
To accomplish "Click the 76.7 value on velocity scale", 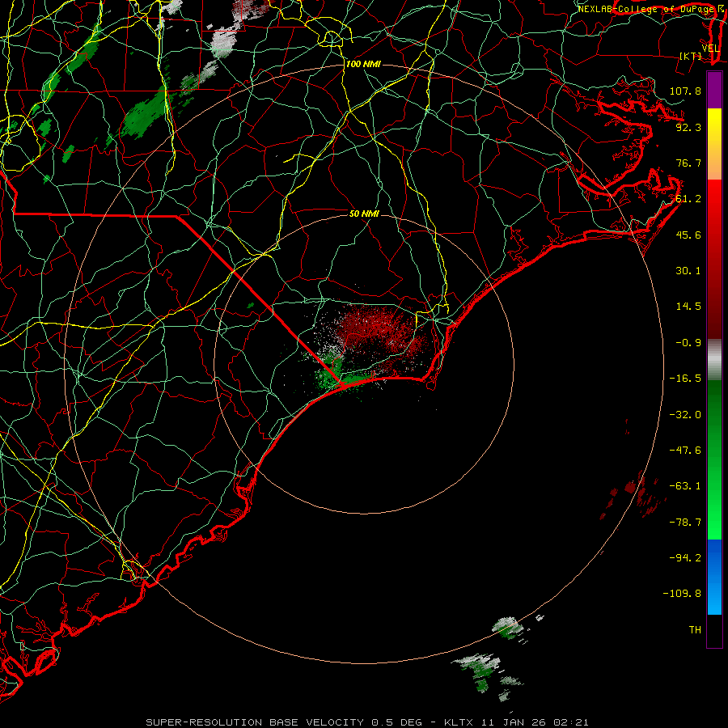I will pos(688,163).
